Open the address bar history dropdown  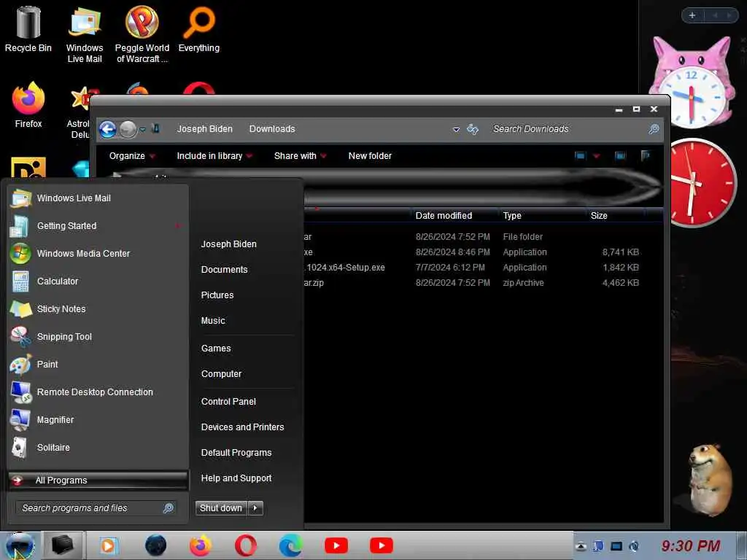pos(456,130)
